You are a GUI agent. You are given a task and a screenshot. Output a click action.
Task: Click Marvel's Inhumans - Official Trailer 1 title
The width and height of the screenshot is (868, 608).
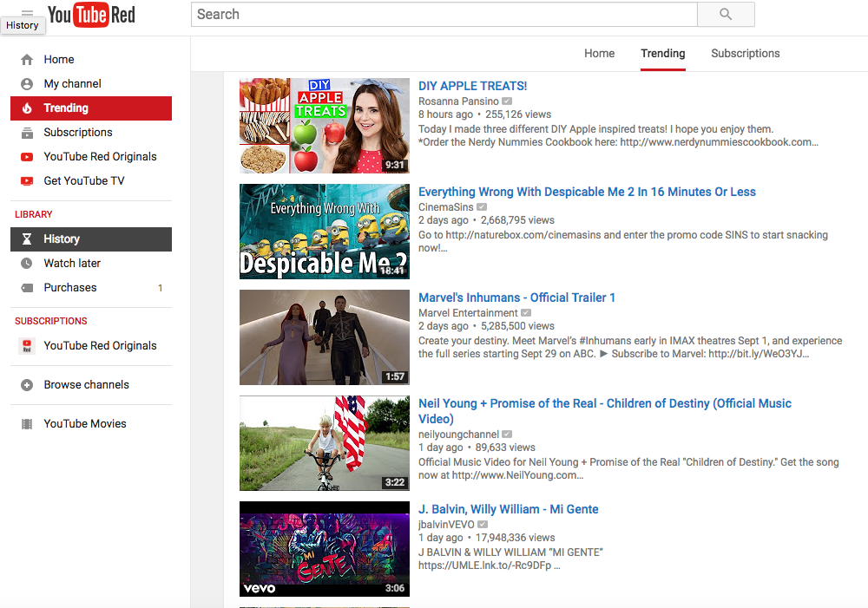pyautogui.click(x=516, y=297)
